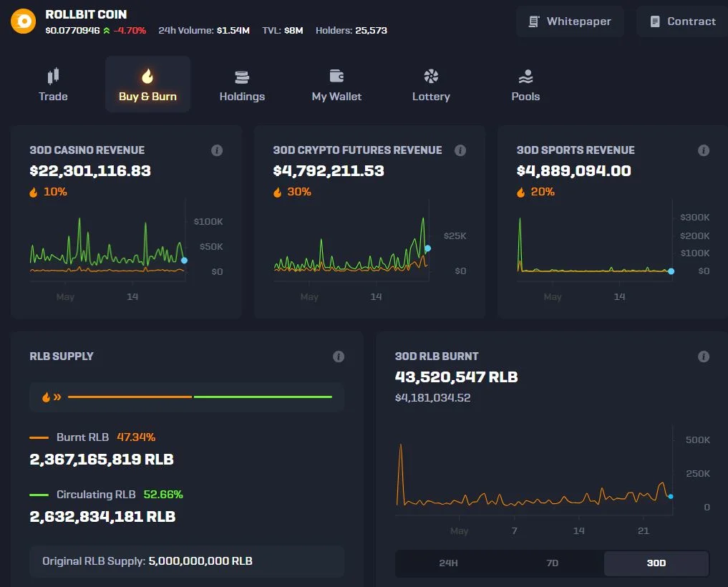Click blue endpoint on sports revenue chart
The width and height of the screenshot is (728, 587).
pyautogui.click(x=671, y=271)
